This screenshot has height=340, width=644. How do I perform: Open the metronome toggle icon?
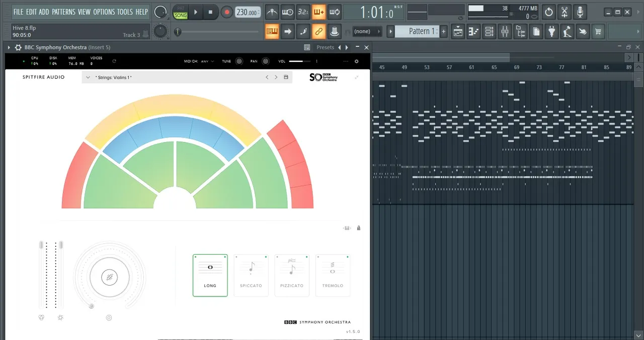[272, 12]
